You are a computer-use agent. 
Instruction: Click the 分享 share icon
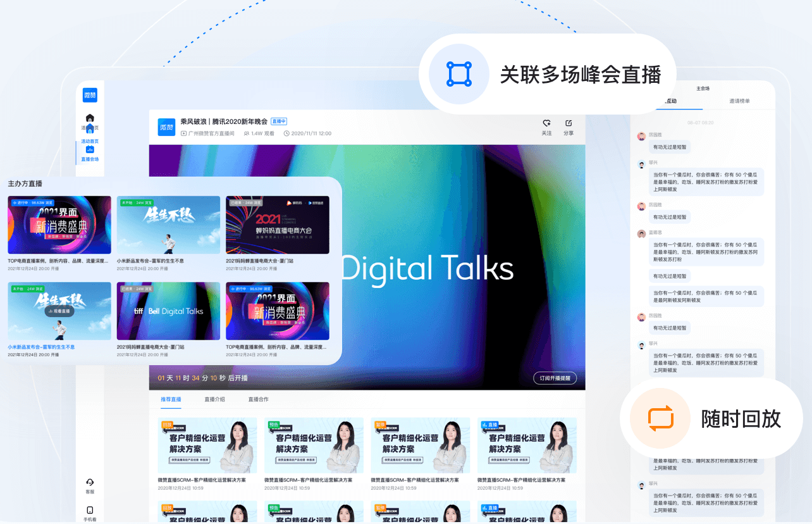[569, 123]
